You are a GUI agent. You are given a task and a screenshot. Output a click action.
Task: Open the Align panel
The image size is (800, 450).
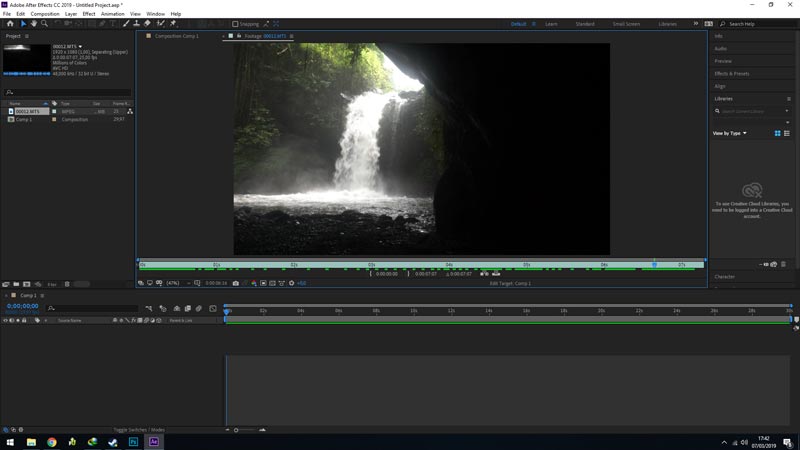point(720,86)
